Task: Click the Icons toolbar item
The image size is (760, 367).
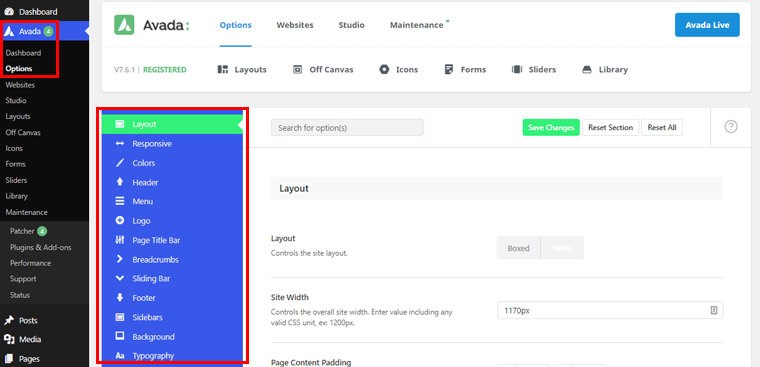Action: point(398,69)
